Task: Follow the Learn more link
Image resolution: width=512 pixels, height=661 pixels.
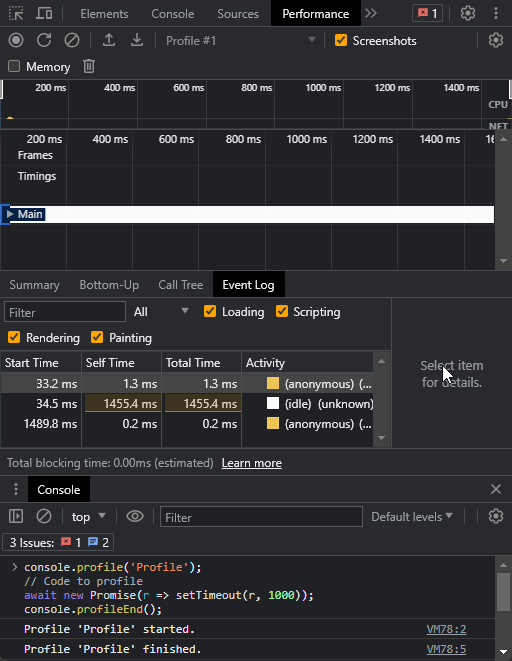Action: pyautogui.click(x=252, y=463)
